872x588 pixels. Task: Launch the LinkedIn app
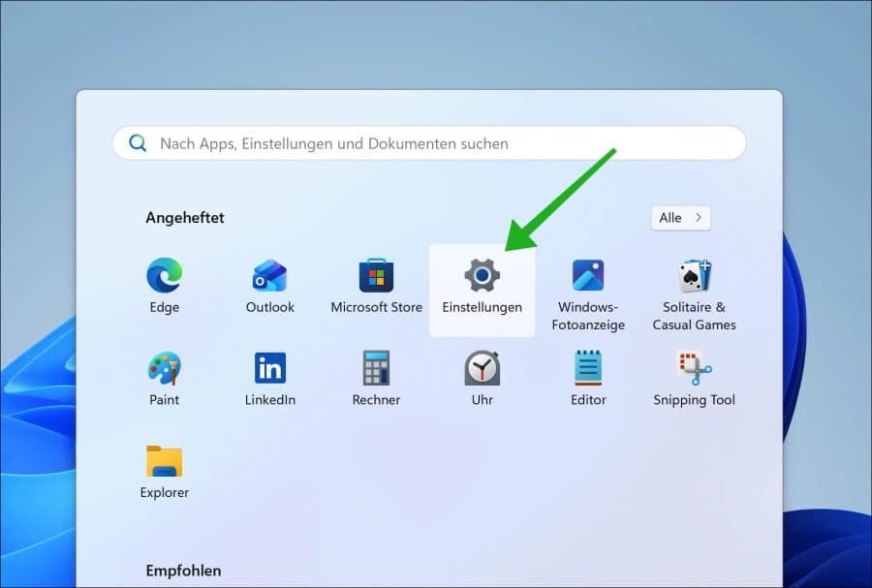(x=269, y=380)
